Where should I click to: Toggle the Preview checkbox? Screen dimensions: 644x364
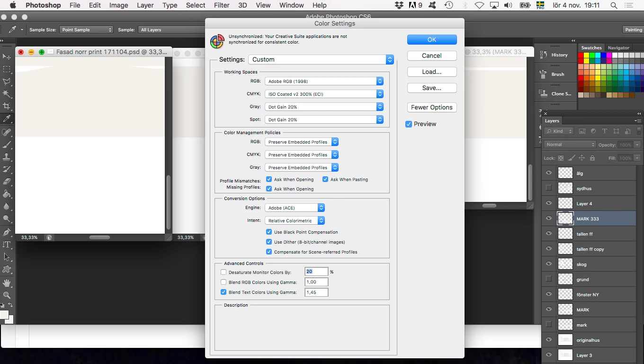coord(409,124)
